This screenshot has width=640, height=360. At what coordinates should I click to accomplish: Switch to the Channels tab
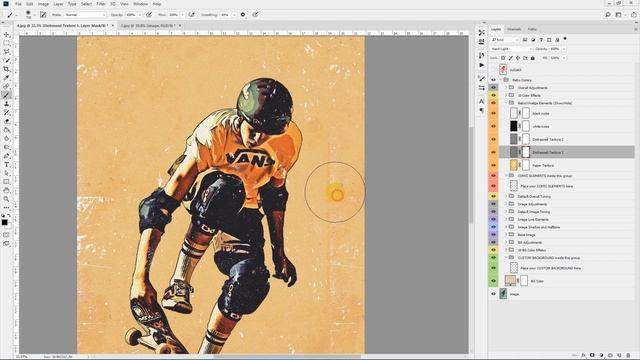coord(514,29)
